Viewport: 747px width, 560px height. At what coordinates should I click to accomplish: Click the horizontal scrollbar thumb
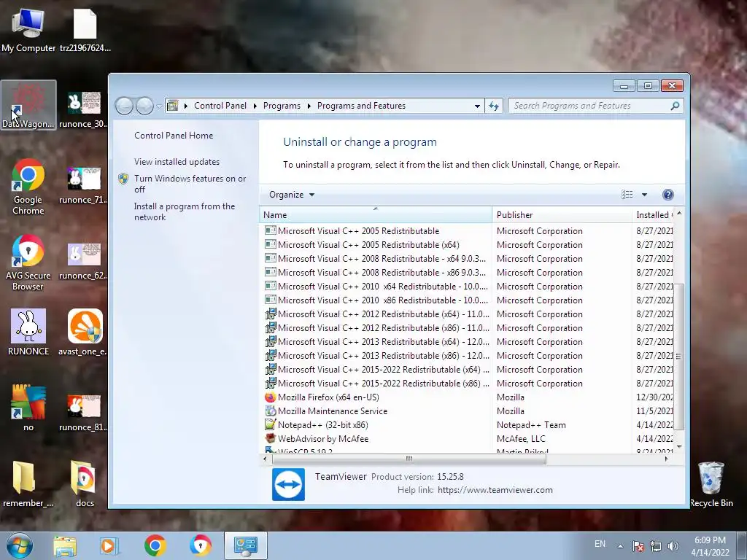(x=409, y=459)
